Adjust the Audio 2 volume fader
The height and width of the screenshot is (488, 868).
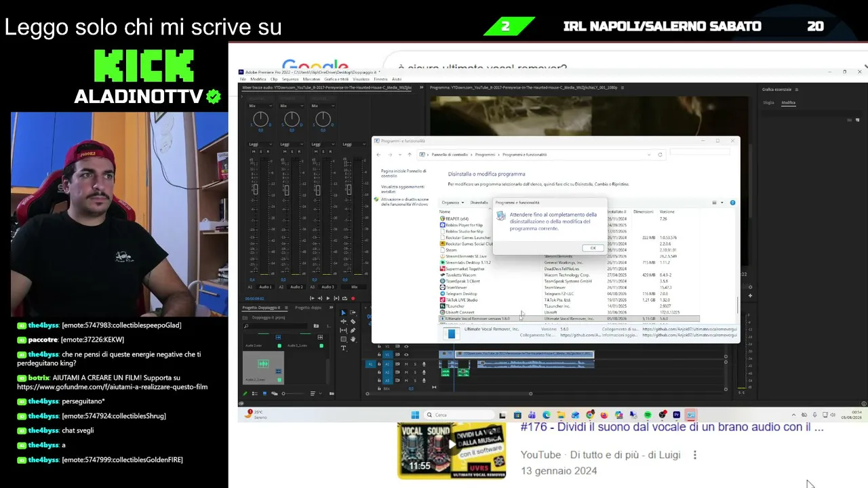286,192
